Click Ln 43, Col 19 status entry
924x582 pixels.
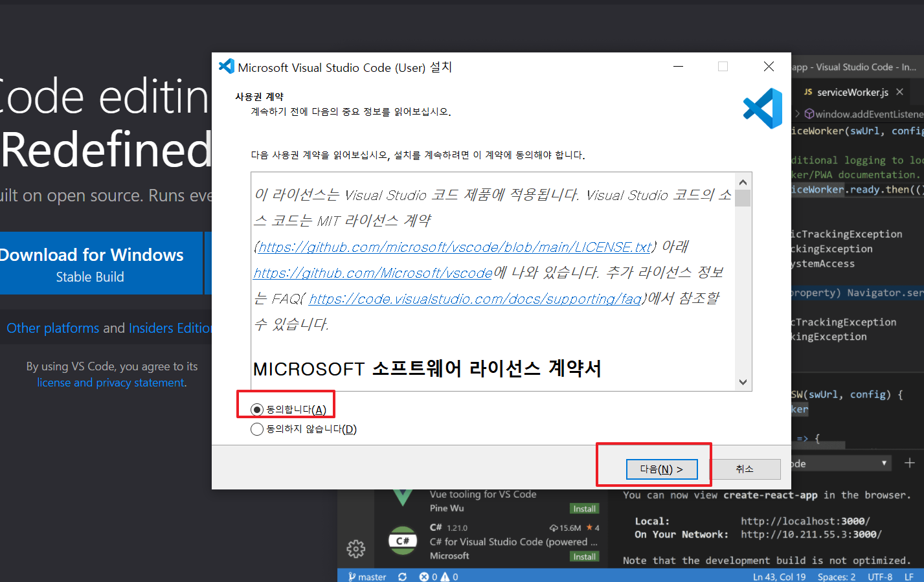click(779, 577)
